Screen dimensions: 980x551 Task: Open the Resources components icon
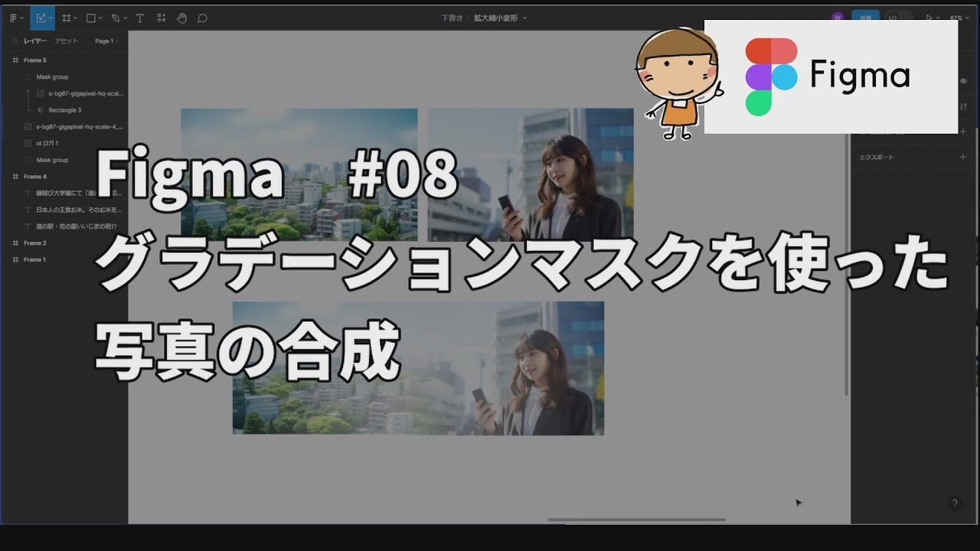(x=161, y=18)
